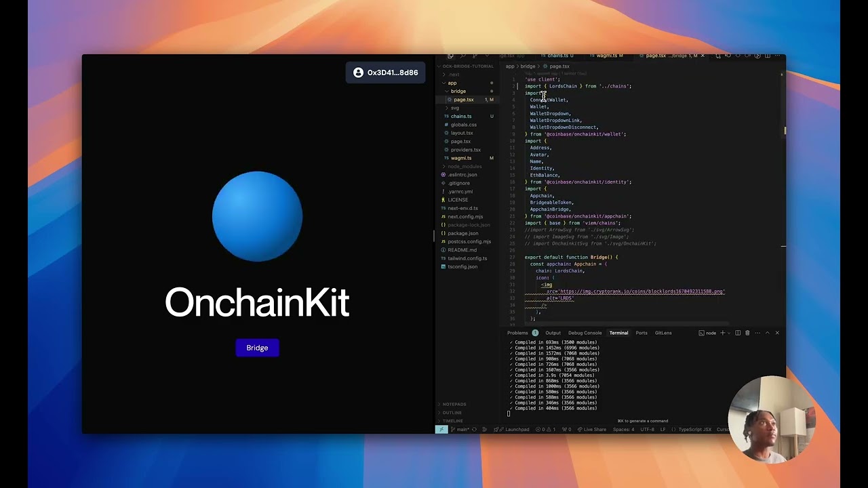The width and height of the screenshot is (868, 488).
Task: Open next-env.d.ts in the explorer
Action: [x=462, y=208]
